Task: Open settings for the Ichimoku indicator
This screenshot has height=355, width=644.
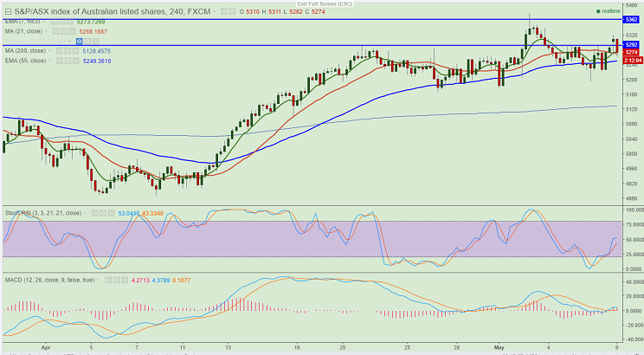Action: coord(87,41)
